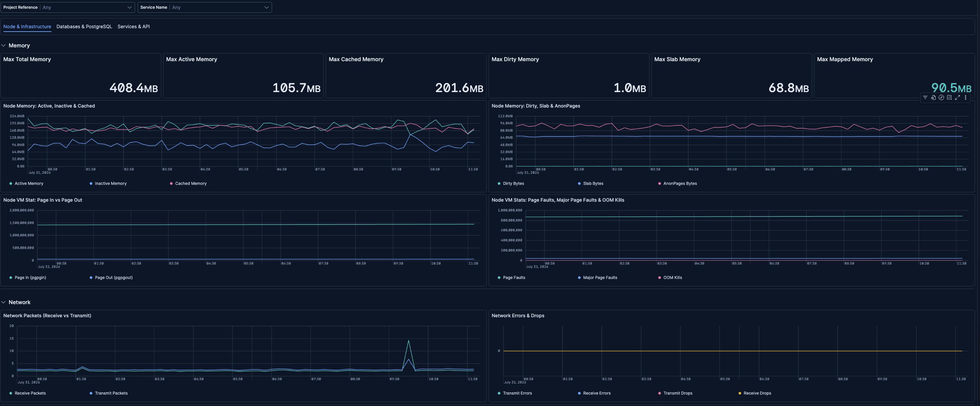Toggle Major Page Faults legend entry

[x=598, y=278]
